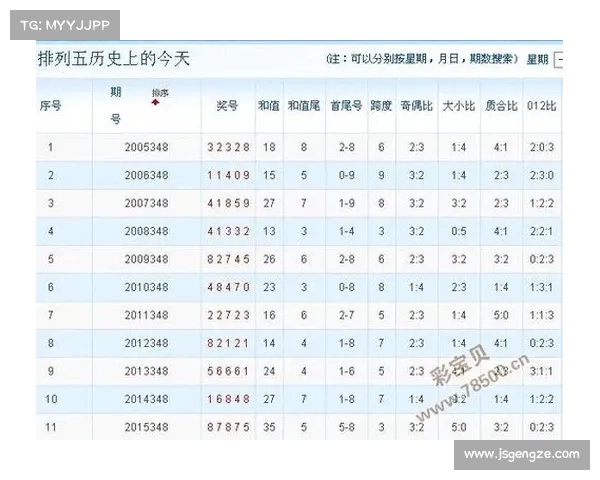Select period number 2011348
This screenshot has width=600, height=480.
point(146,315)
